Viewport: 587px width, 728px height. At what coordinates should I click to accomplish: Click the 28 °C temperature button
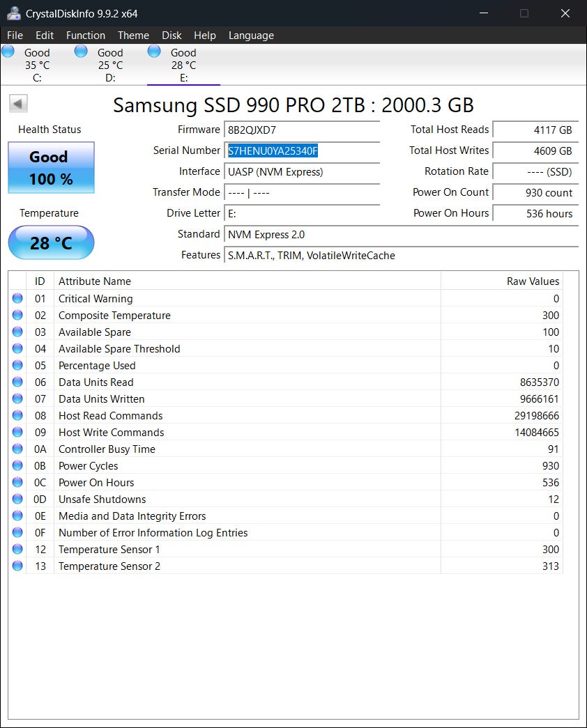pos(51,242)
